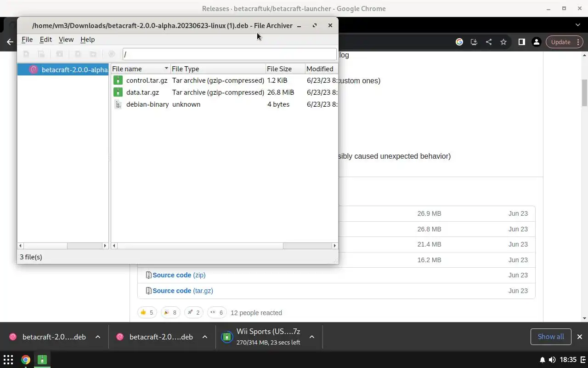
Task: Sort by the Modified column header
Action: pos(322,69)
